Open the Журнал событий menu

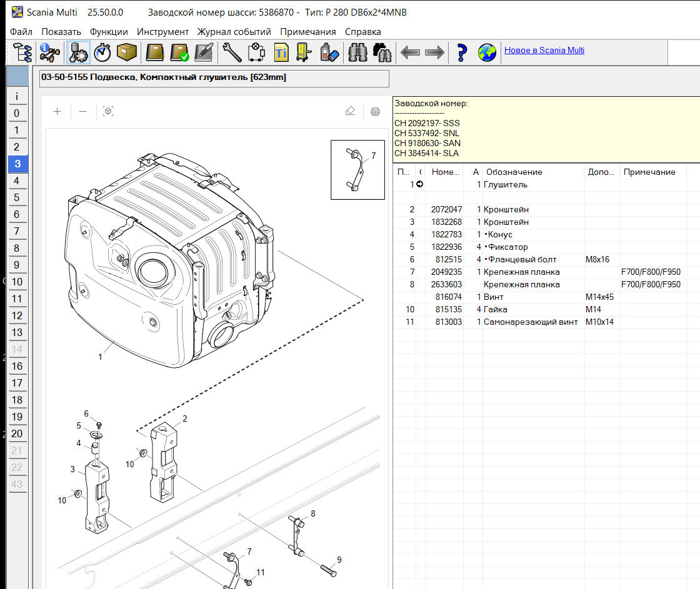pos(234,32)
